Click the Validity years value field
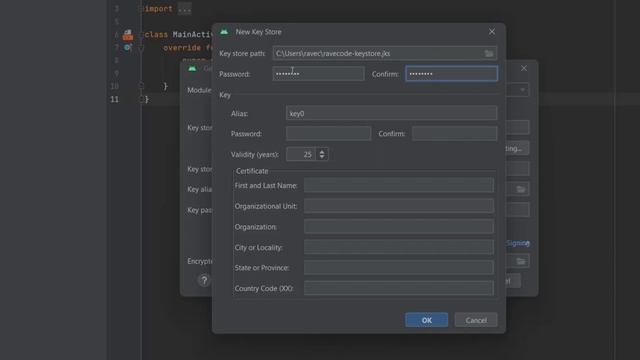640x360 pixels. 301,154
